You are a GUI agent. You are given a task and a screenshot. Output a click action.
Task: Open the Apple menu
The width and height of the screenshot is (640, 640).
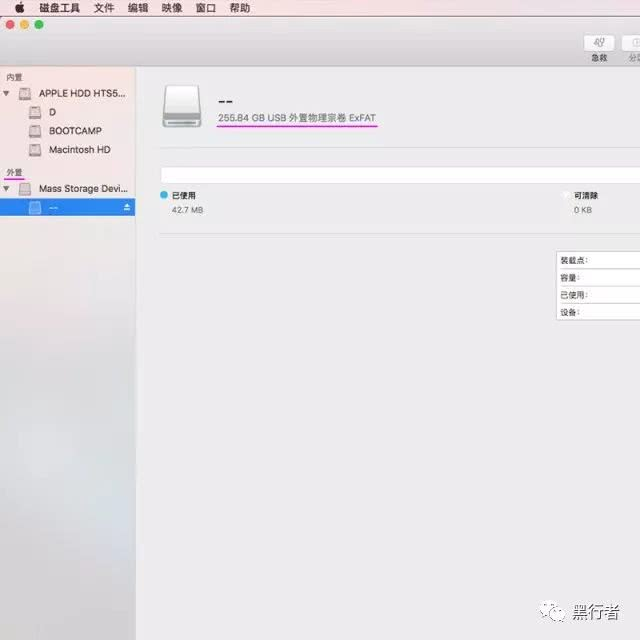click(x=19, y=7)
